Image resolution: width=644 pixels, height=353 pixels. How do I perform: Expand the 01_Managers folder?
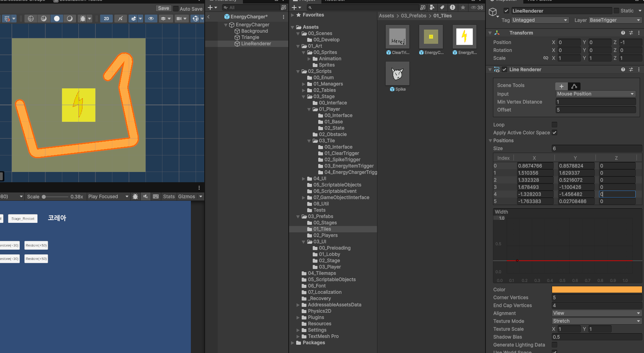pos(304,84)
